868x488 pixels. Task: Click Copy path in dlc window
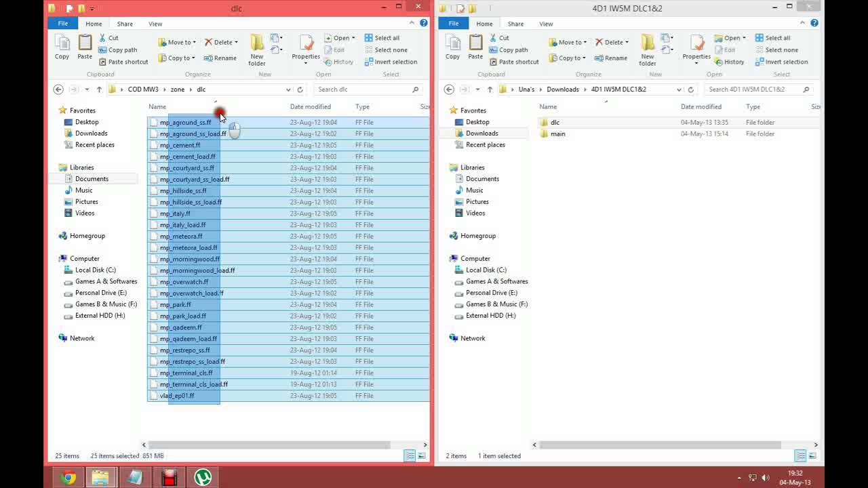click(x=117, y=49)
